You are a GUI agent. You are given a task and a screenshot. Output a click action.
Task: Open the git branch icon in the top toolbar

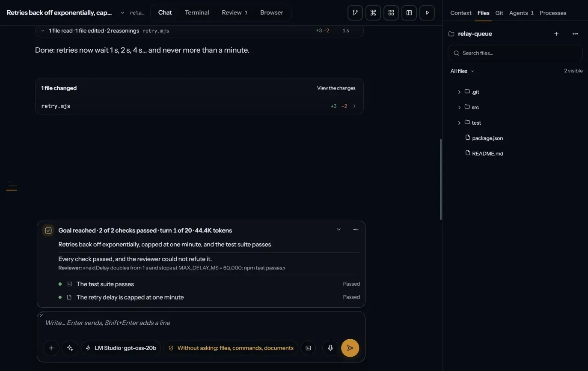[x=355, y=13]
